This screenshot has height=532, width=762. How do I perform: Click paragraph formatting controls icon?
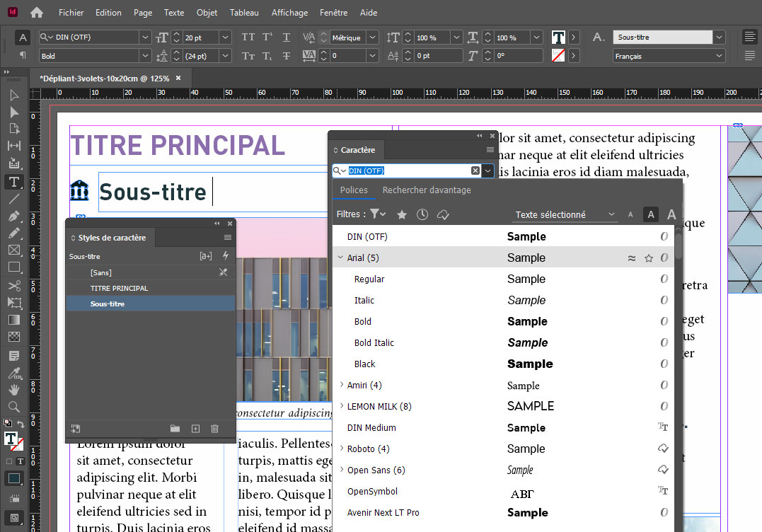tap(23, 55)
